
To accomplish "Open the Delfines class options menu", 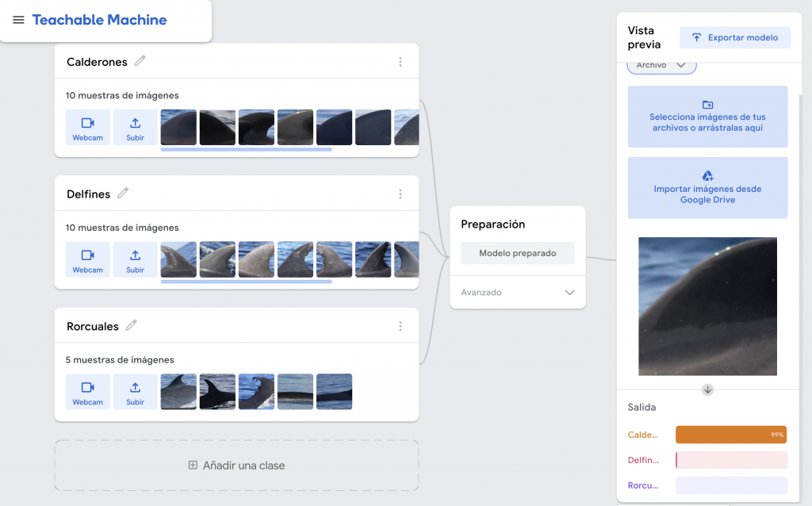I will (400, 194).
